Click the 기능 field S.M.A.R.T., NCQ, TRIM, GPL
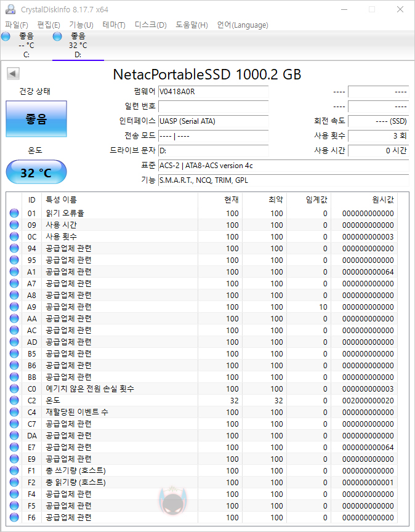 click(x=284, y=180)
